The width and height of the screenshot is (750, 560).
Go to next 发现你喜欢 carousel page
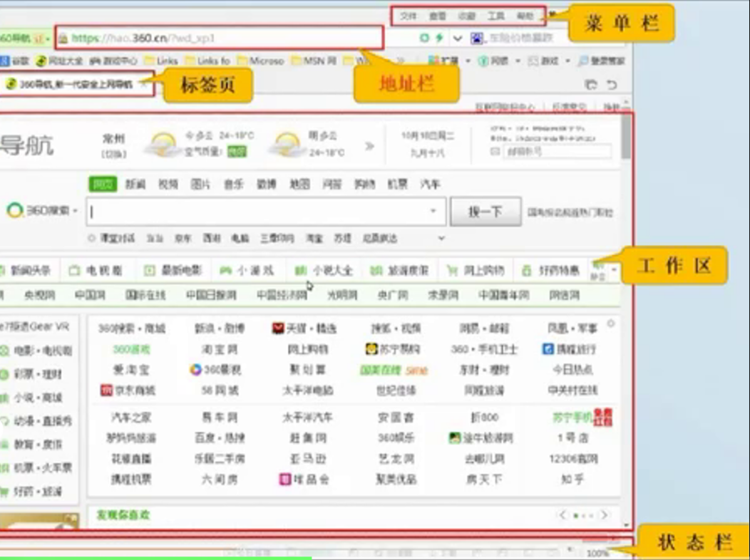[x=604, y=514]
